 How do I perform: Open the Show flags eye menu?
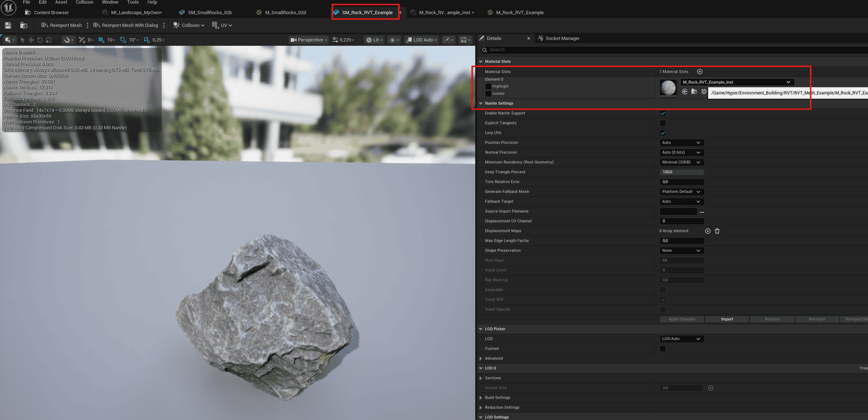(394, 40)
